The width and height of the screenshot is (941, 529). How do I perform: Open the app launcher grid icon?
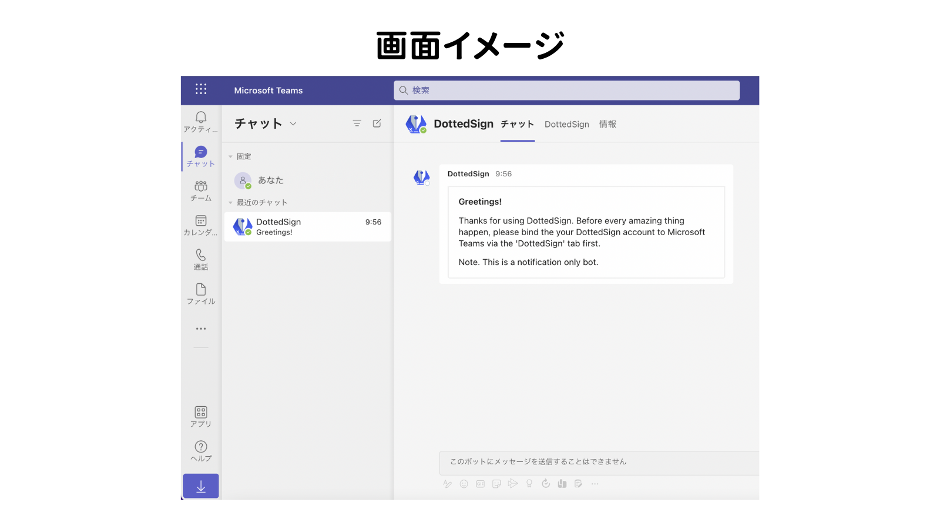(x=200, y=89)
